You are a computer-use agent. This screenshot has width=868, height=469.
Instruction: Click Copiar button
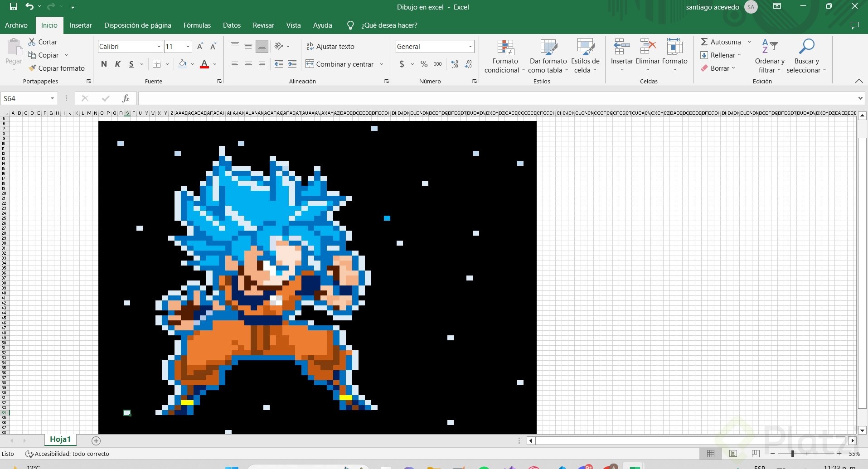point(44,55)
